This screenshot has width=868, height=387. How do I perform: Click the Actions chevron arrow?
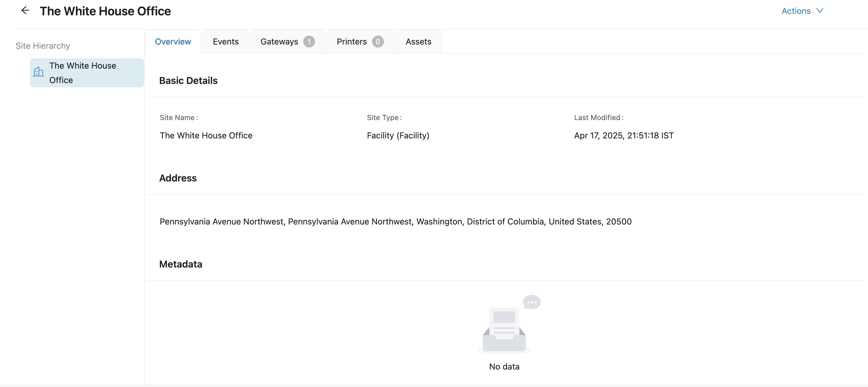(820, 11)
